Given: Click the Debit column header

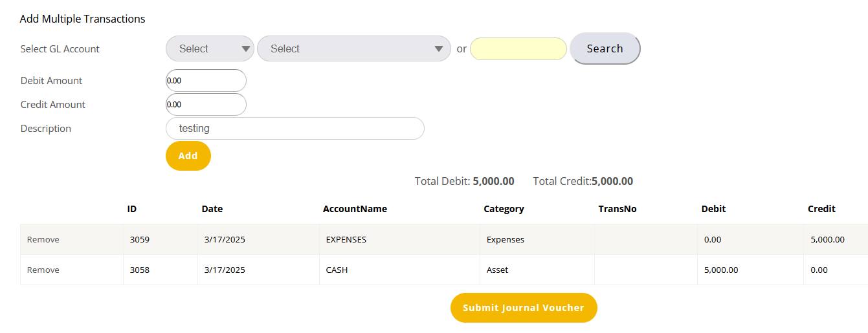Looking at the screenshot, I should click(x=713, y=209).
